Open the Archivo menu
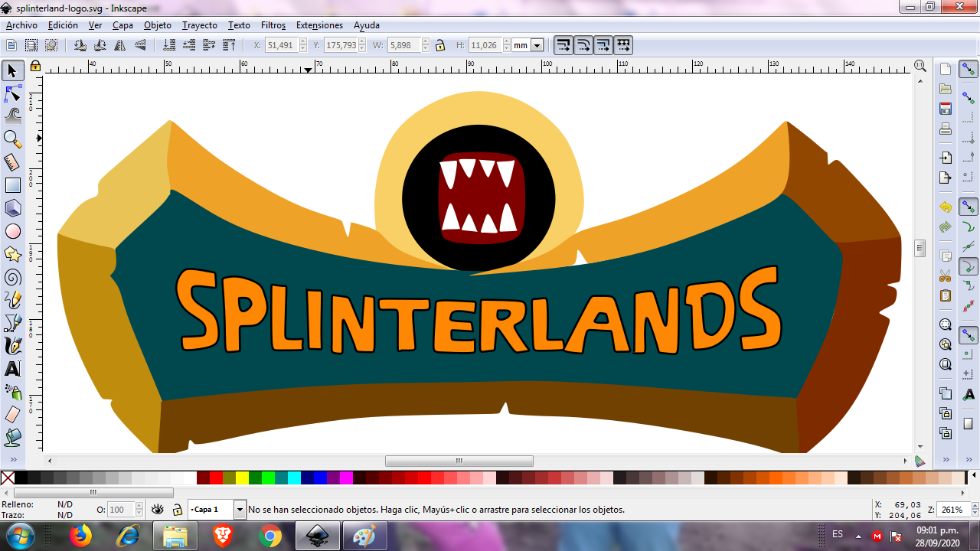 click(x=21, y=25)
